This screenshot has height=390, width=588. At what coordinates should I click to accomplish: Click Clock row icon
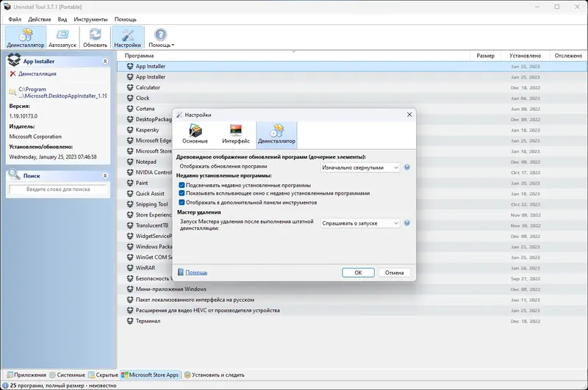[130, 98]
